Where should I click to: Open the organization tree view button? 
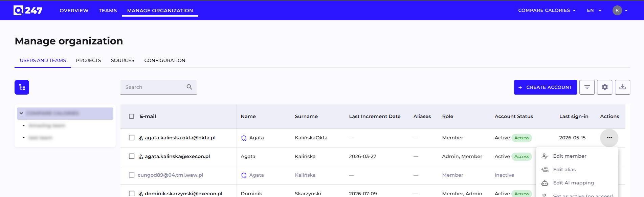coord(22,87)
